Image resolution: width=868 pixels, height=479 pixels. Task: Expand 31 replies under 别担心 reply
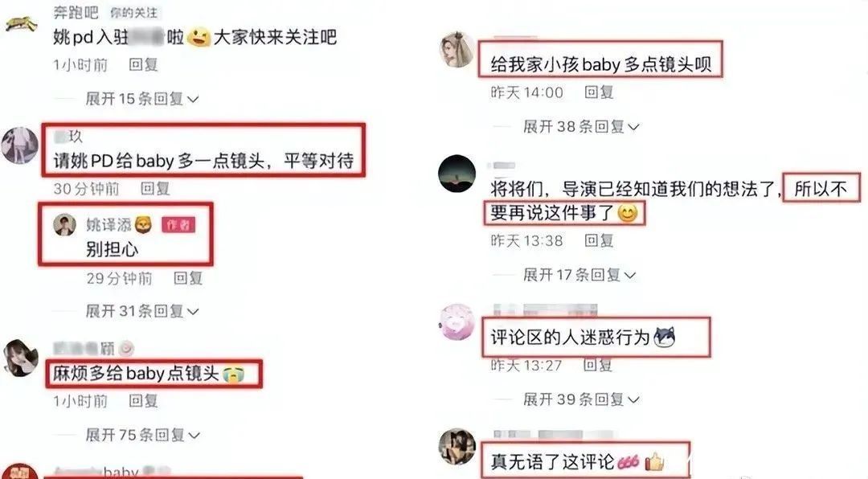point(141,311)
